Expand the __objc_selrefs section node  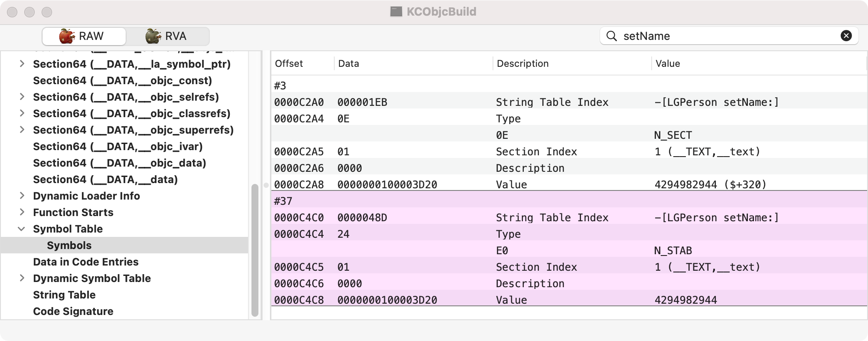click(22, 97)
